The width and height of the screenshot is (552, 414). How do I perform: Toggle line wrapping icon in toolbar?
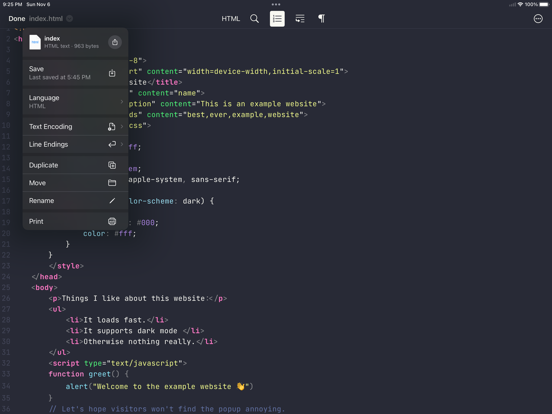[x=300, y=19]
